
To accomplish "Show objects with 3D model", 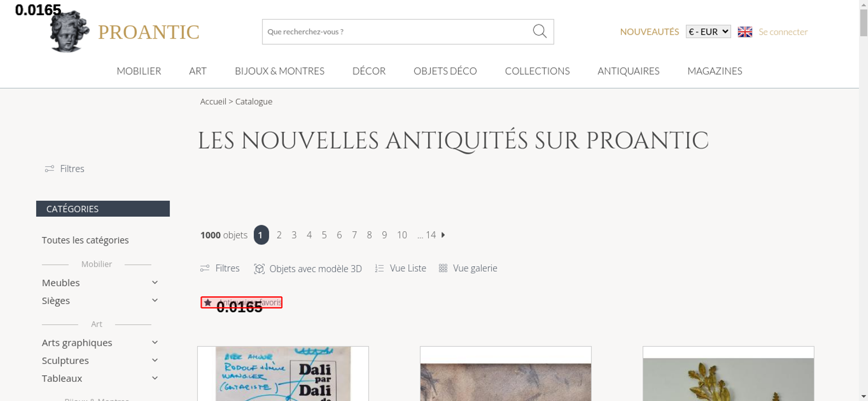I will click(308, 268).
